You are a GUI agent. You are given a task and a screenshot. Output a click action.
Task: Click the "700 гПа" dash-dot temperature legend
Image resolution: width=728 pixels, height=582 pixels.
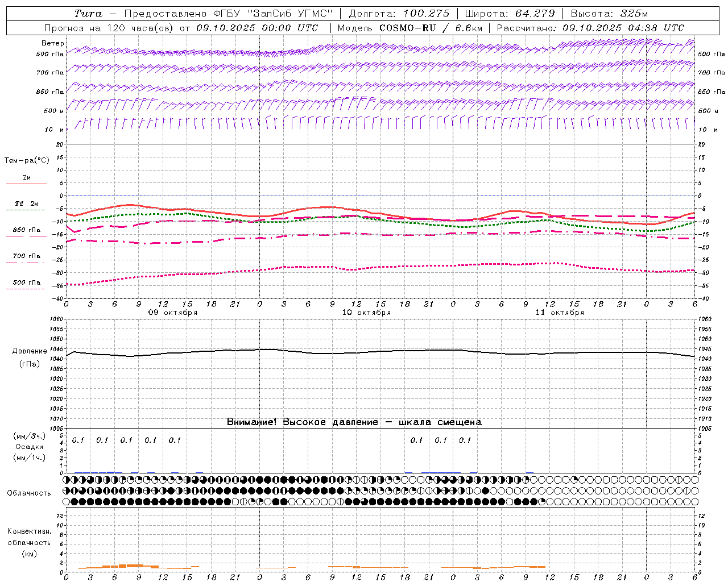click(x=26, y=256)
